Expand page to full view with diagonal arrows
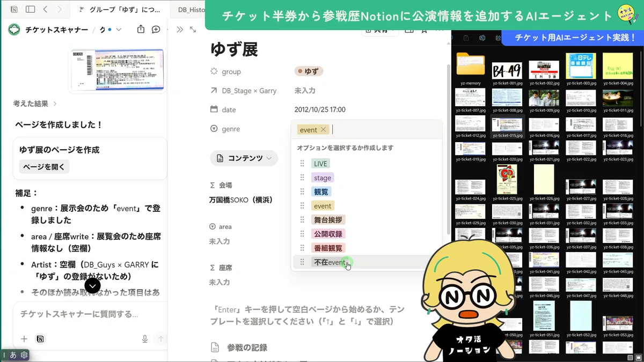The image size is (644, 362). coord(193,29)
